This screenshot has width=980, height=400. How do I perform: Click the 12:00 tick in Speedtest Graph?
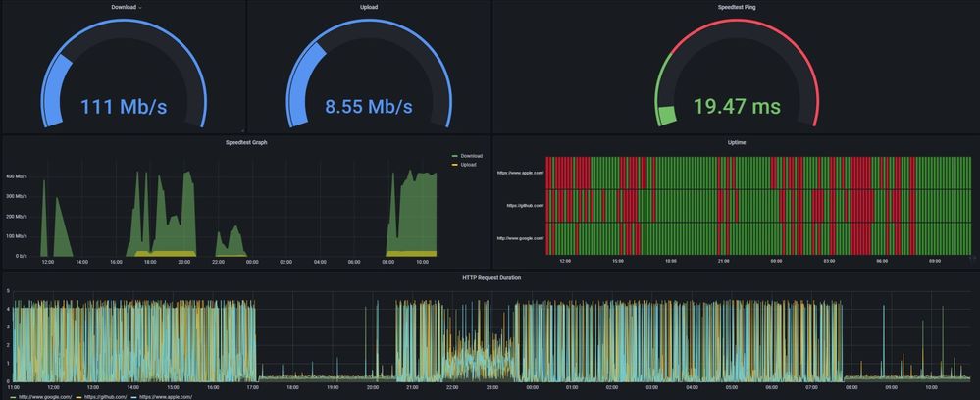point(47,262)
